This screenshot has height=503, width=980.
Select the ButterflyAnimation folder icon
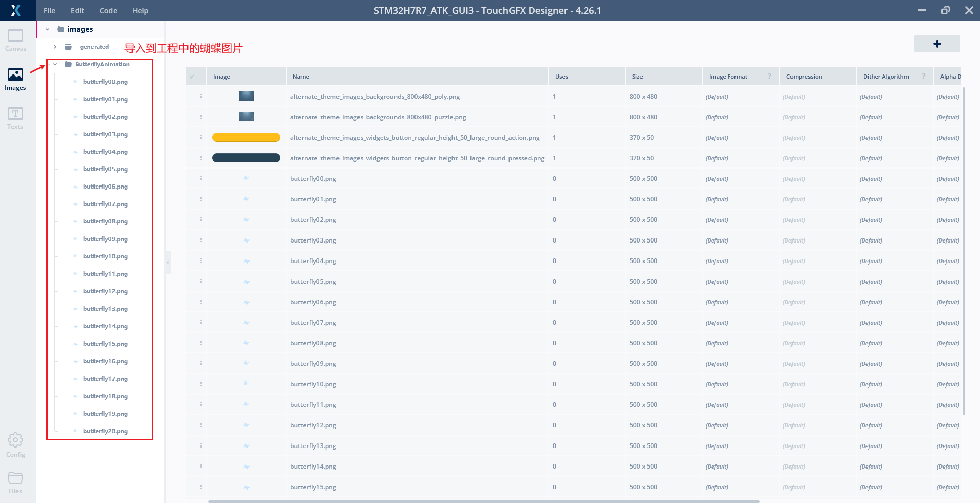pyautogui.click(x=68, y=64)
